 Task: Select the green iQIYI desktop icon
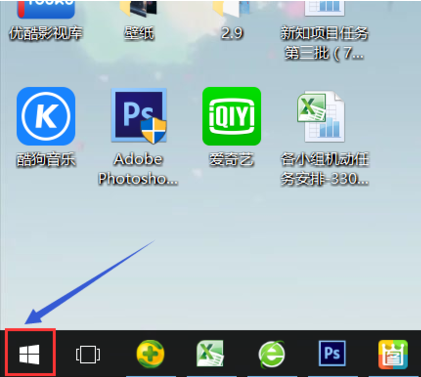coord(232,116)
